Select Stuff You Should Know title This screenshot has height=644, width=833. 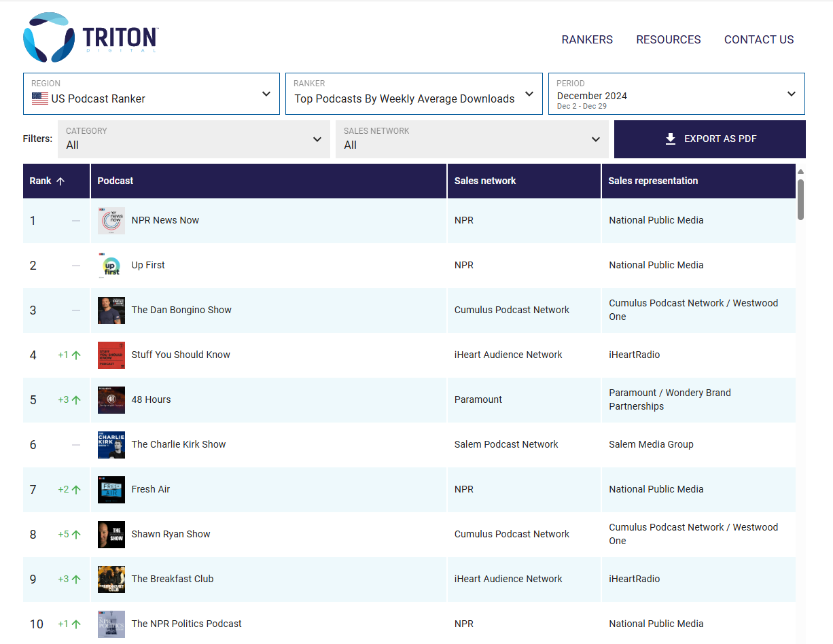181,355
